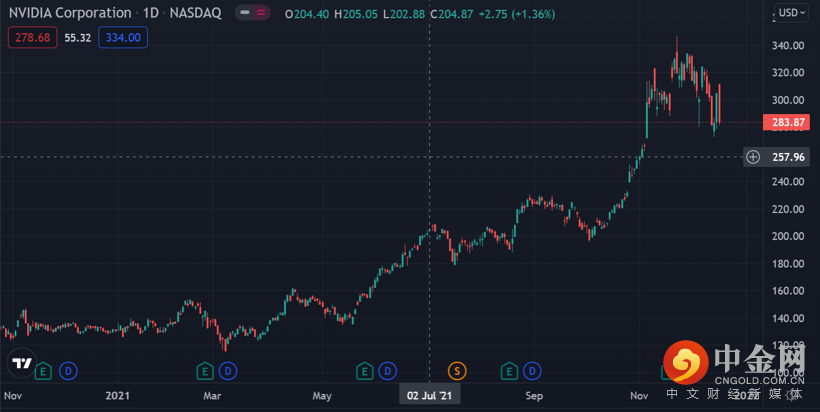Click the dividend marker D near March

pyautogui.click(x=228, y=371)
